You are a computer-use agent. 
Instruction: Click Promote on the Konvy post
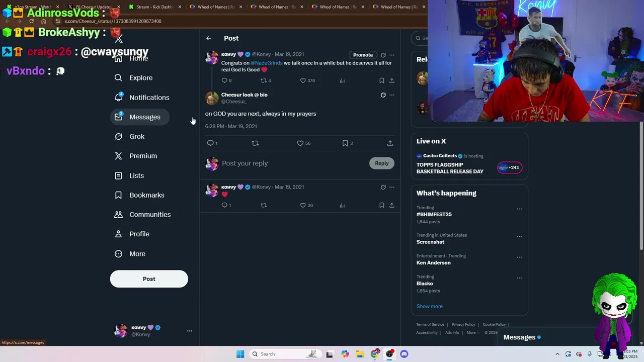pyautogui.click(x=363, y=55)
